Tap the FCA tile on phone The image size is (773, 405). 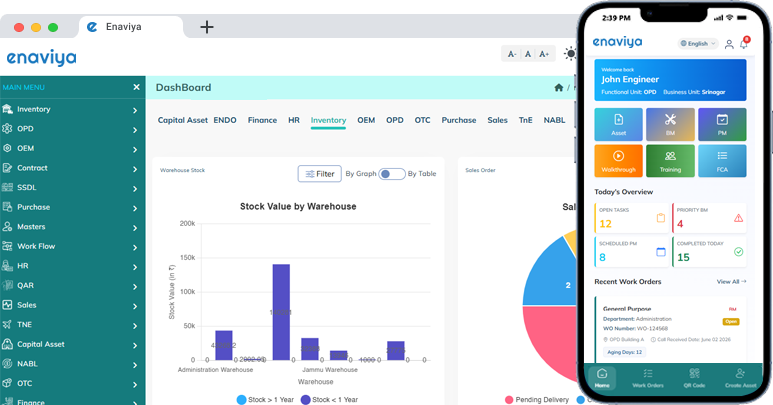[x=722, y=161]
